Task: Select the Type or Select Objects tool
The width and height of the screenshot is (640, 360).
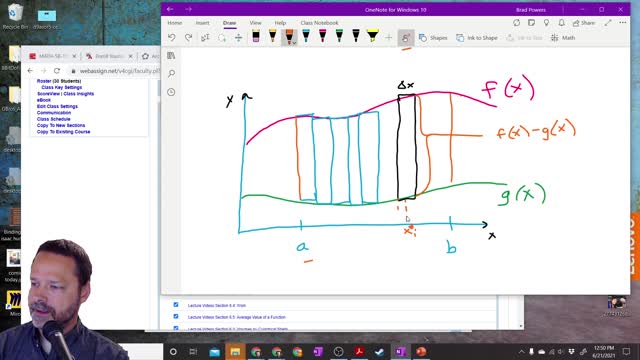Action: pos(205,38)
